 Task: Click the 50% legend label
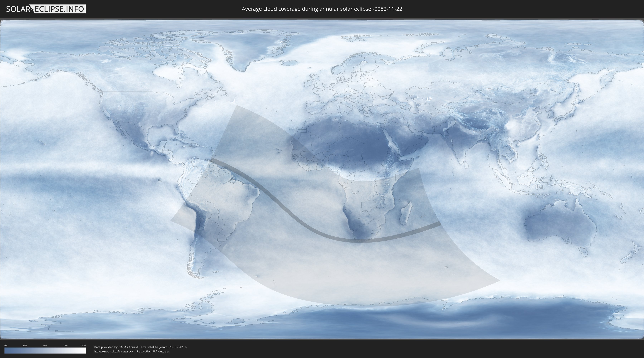coord(45,345)
